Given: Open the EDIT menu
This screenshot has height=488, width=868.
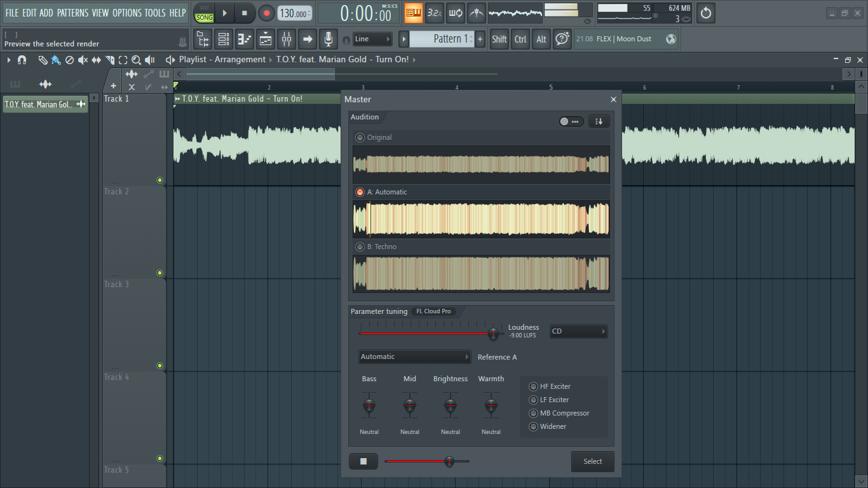Looking at the screenshot, I should (x=29, y=13).
